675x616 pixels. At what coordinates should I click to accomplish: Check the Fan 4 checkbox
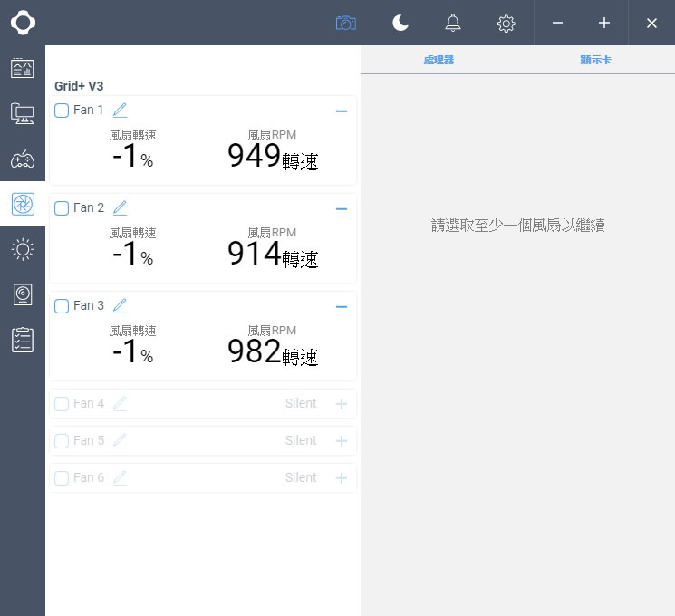(62, 404)
